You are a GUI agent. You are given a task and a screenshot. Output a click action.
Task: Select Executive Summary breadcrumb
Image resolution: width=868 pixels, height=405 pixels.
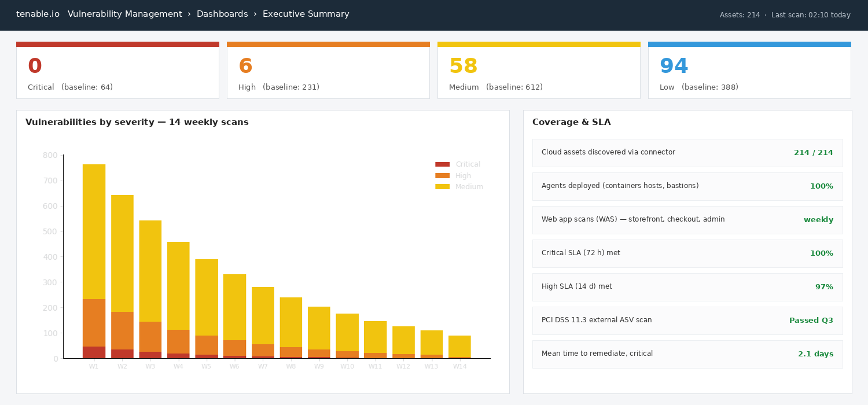[x=306, y=14]
